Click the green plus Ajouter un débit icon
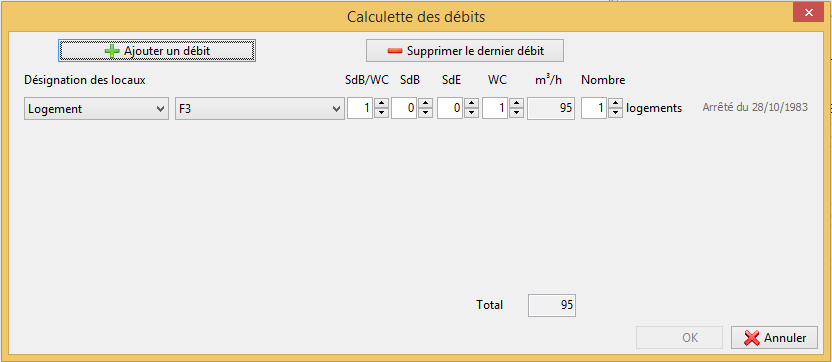 pyautogui.click(x=112, y=51)
